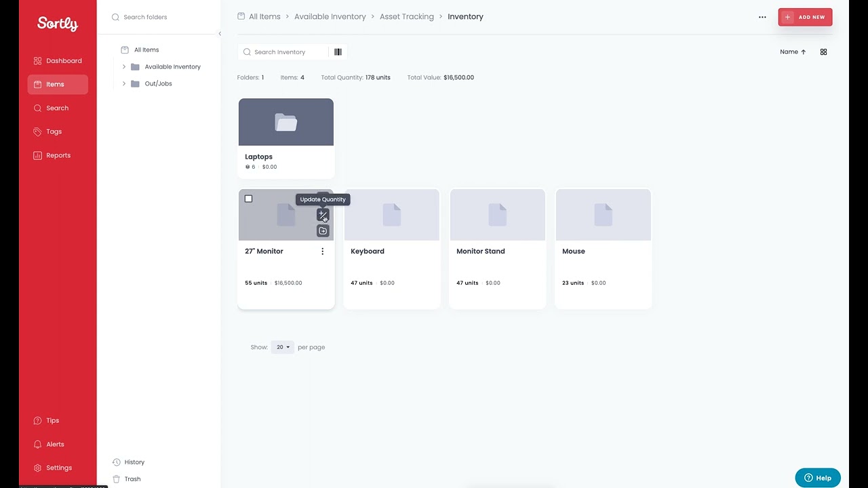Click the 55 units text on 27" Monitor
Screen dimensions: 868x488
256,283
